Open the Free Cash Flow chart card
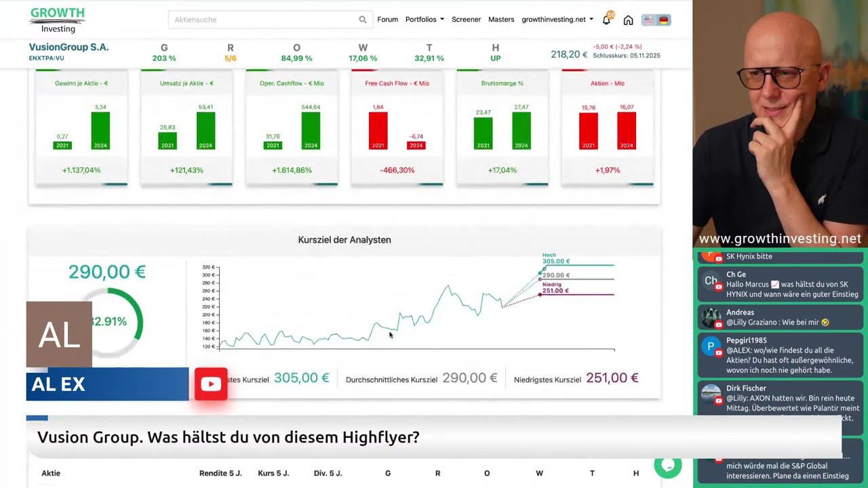Screen dimensions: 868x488 pyautogui.click(x=397, y=127)
